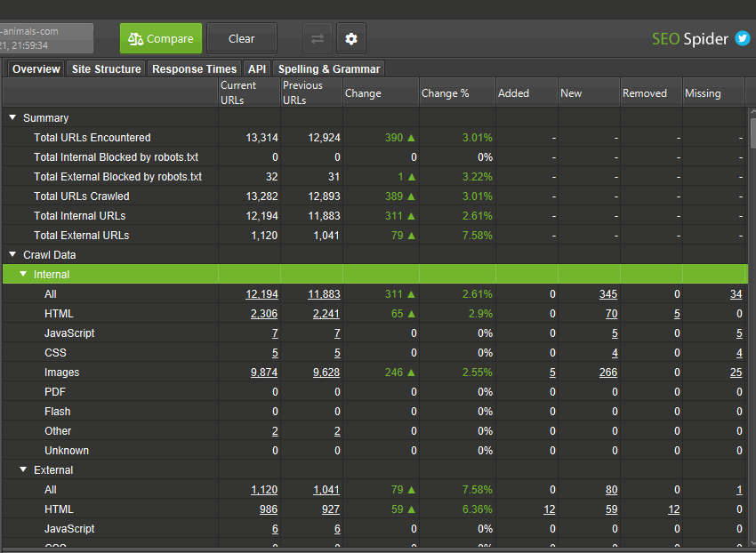
Task: Click the vertical scrollbar thumb
Action: [752, 133]
